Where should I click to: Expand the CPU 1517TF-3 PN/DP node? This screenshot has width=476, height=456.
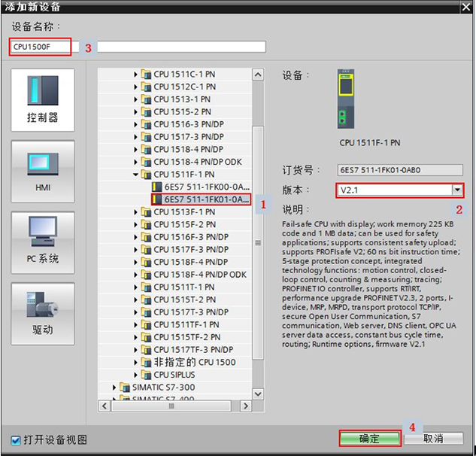pos(135,350)
